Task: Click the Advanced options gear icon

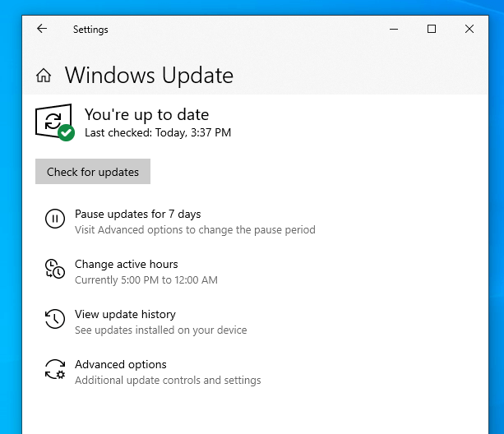Action: coord(54,369)
